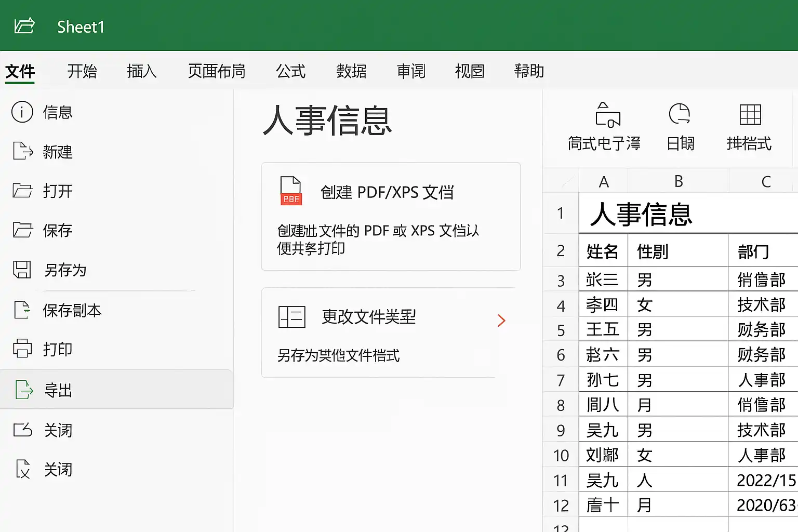Click cell containing 销售部 in row 3

coord(763,280)
